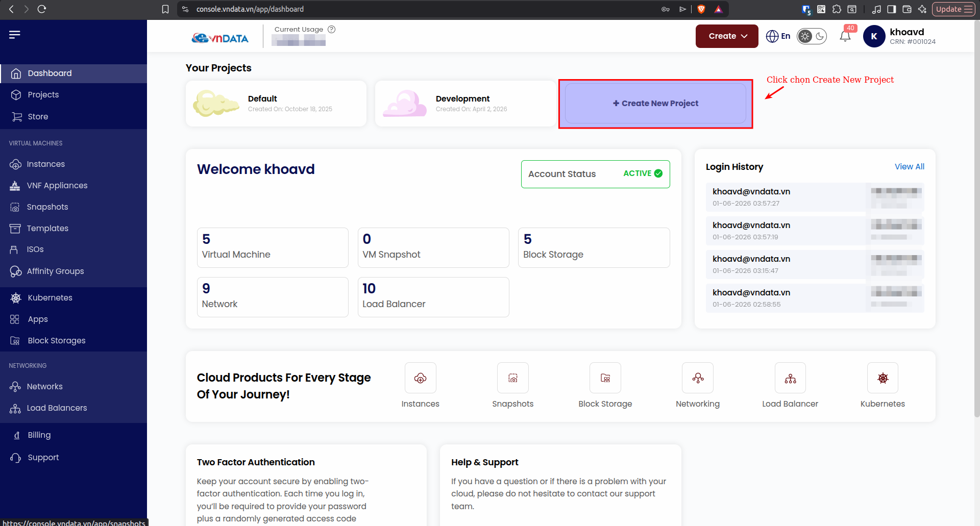Select login entry at 01-06-2026 03:57:27
980x526 pixels.
[815, 197]
